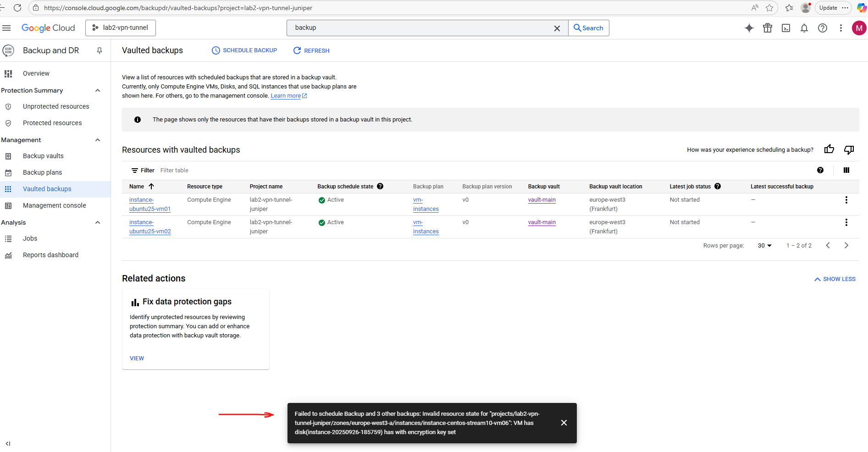Open column display options icon
The height and width of the screenshot is (452, 868).
click(x=846, y=170)
